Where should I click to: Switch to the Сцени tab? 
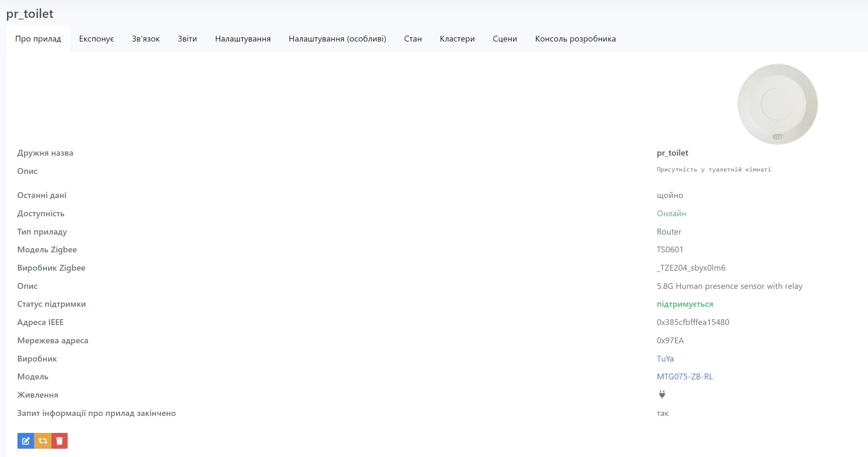[505, 39]
